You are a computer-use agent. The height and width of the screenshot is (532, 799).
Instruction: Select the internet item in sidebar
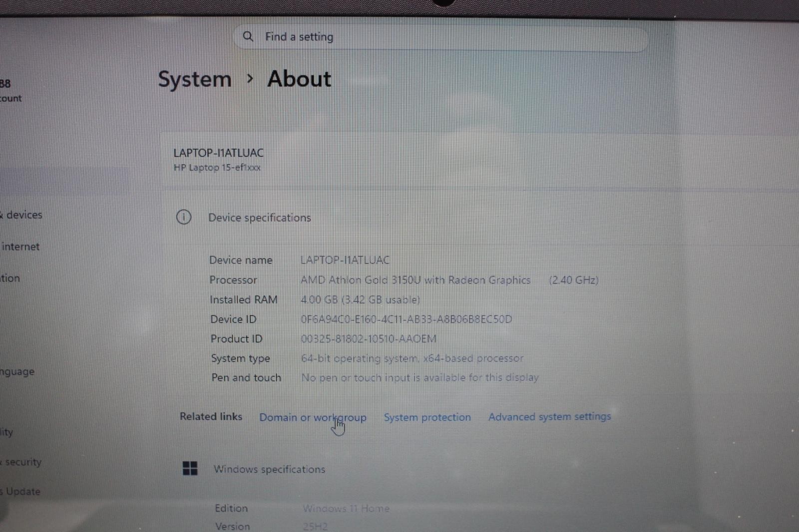coord(20,247)
